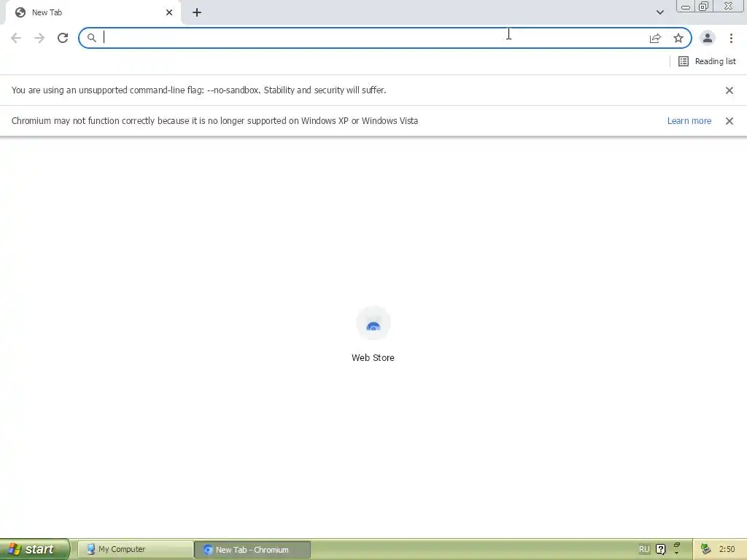This screenshot has height=560, width=747.
Task: Open the Reading list panel
Action: 707,61
